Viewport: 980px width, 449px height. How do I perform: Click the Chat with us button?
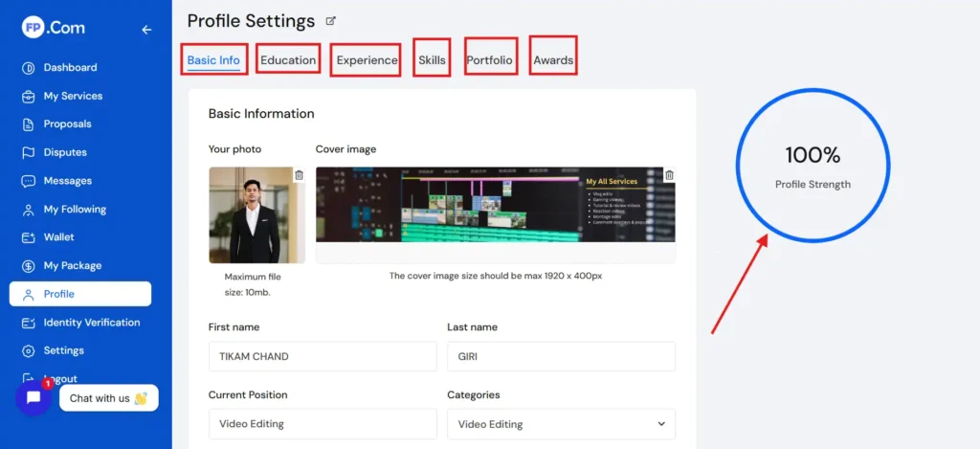(108, 398)
